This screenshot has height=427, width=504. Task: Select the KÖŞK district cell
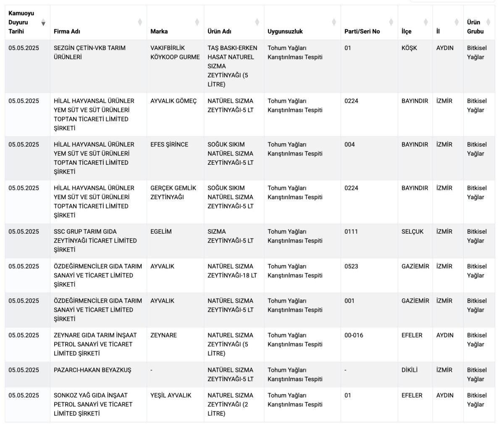coord(409,48)
